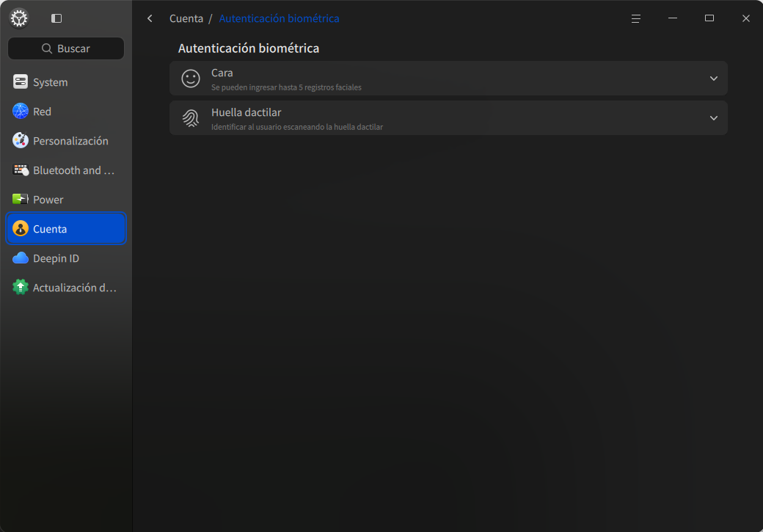Click the search magnifier icon
Image resolution: width=763 pixels, height=532 pixels.
click(x=47, y=48)
